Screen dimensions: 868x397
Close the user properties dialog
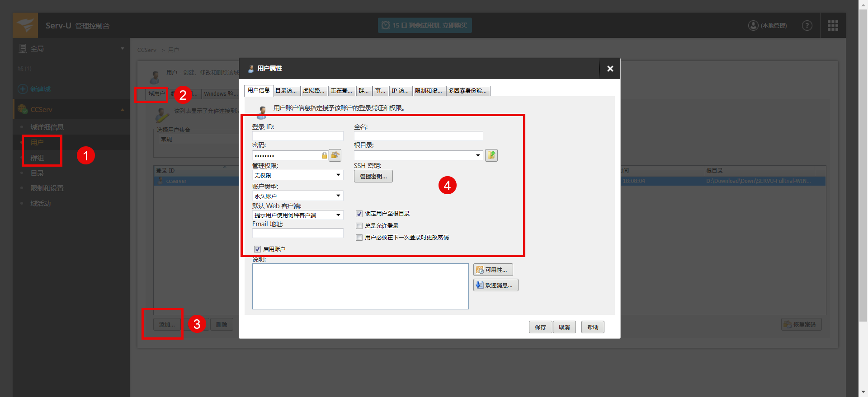click(610, 69)
